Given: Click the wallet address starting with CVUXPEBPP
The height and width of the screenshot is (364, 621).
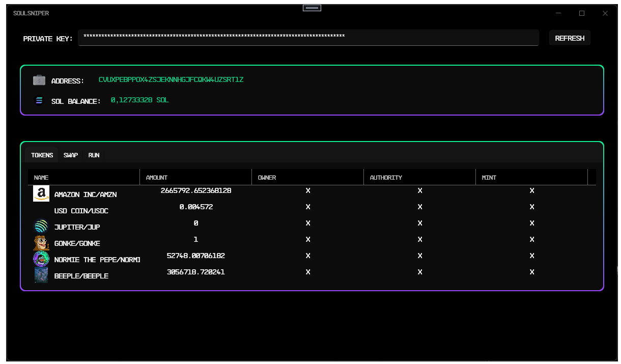Looking at the screenshot, I should [171, 79].
